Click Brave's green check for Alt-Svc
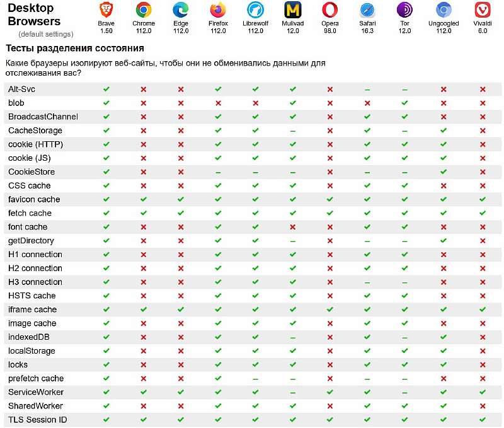The height and width of the screenshot is (428, 504). click(x=106, y=90)
